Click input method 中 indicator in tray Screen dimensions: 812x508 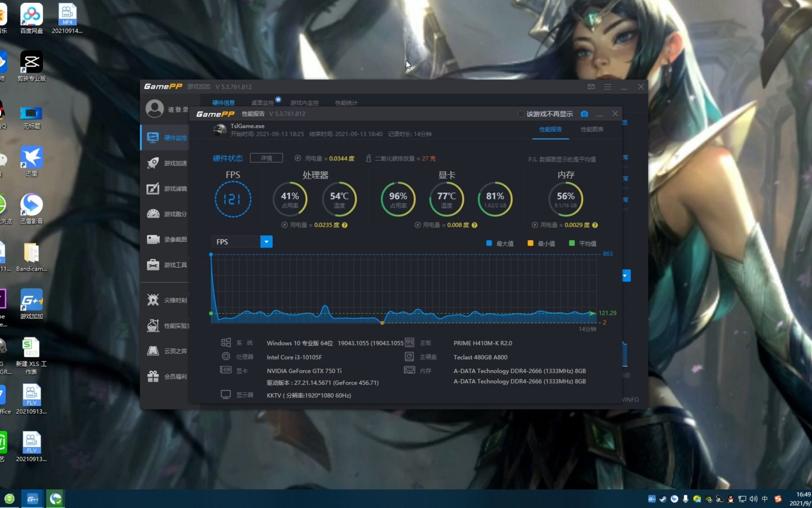(765, 499)
